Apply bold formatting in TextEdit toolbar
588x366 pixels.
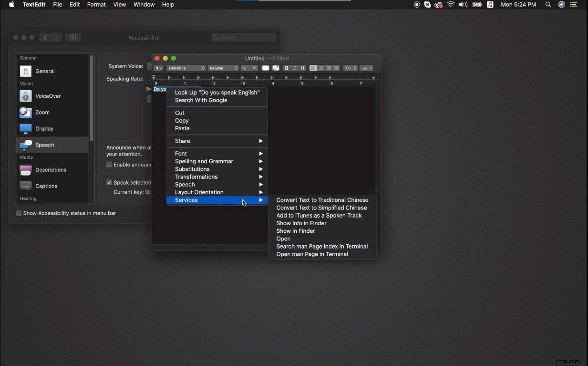click(287, 68)
